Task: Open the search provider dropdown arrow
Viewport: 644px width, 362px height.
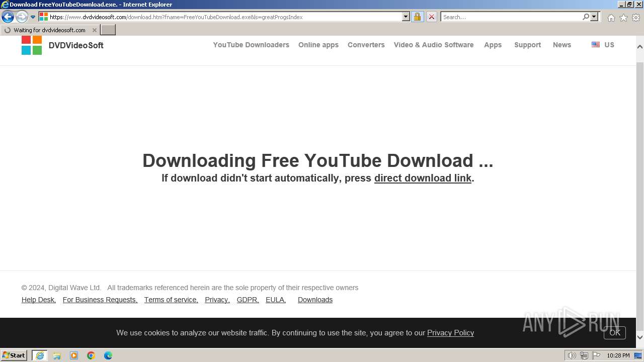Action: click(x=594, y=17)
